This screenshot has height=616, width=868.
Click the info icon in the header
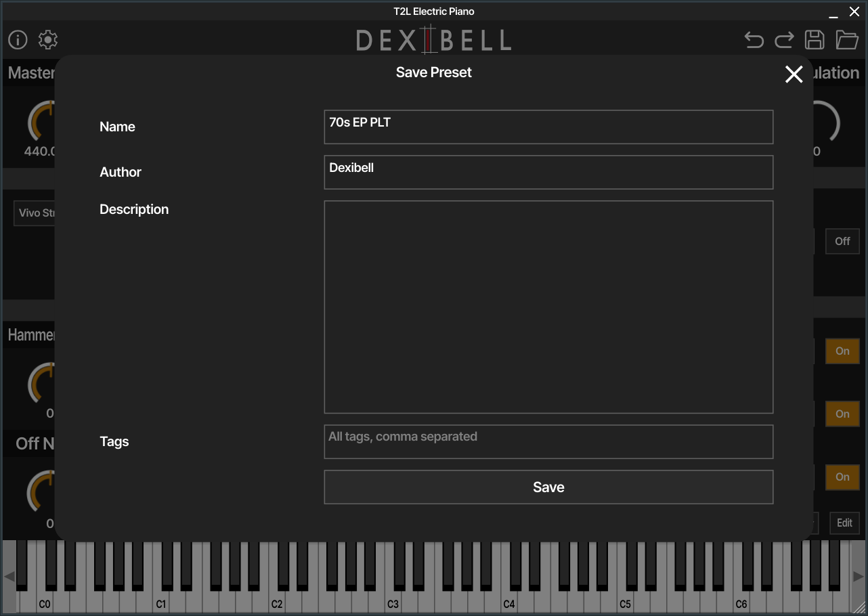click(18, 40)
